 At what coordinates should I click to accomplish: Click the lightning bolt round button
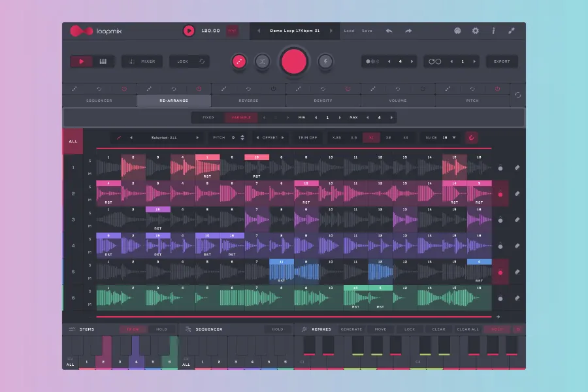point(325,61)
